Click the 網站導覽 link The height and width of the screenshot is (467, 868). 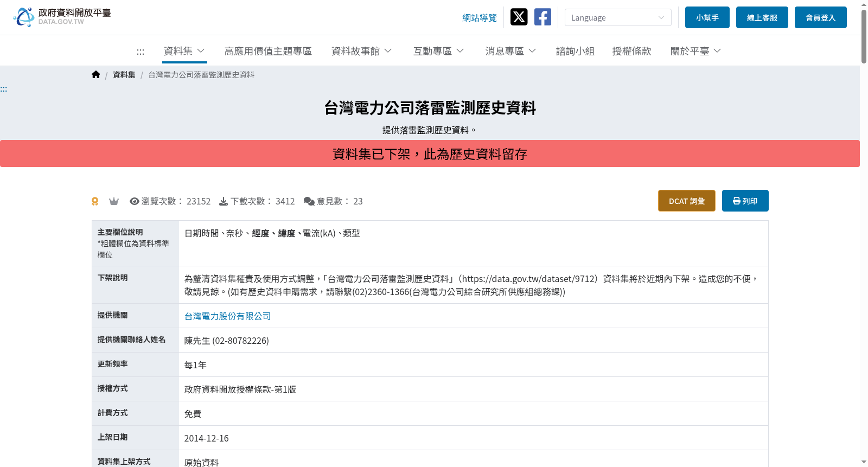(480, 18)
